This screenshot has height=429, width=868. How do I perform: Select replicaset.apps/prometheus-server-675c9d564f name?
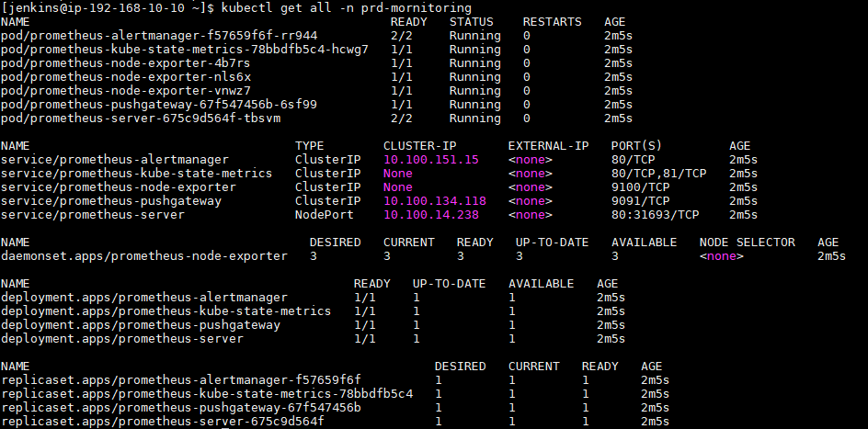[x=163, y=422]
